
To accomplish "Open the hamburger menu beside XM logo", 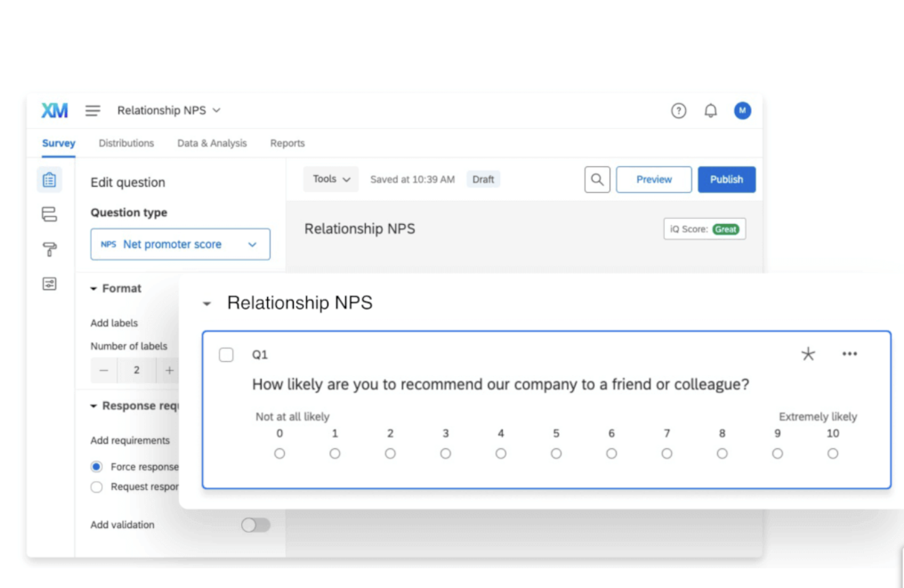I will pos(93,110).
